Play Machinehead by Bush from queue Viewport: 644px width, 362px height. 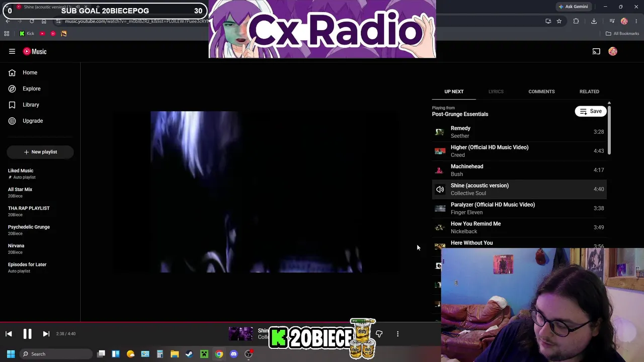click(519, 170)
